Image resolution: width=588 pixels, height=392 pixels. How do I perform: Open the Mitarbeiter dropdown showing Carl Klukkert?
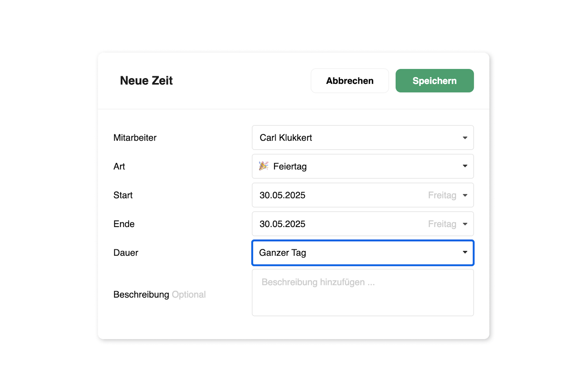coord(363,138)
